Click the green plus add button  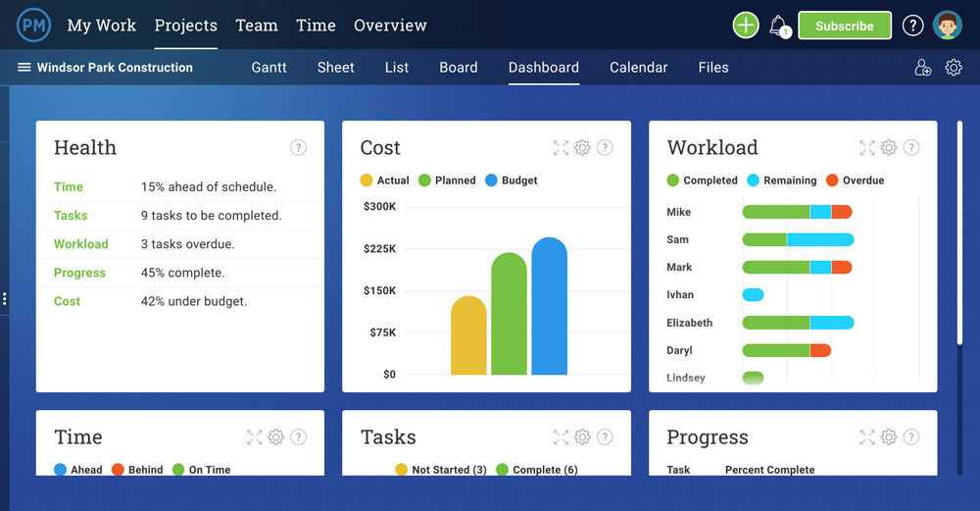746,26
